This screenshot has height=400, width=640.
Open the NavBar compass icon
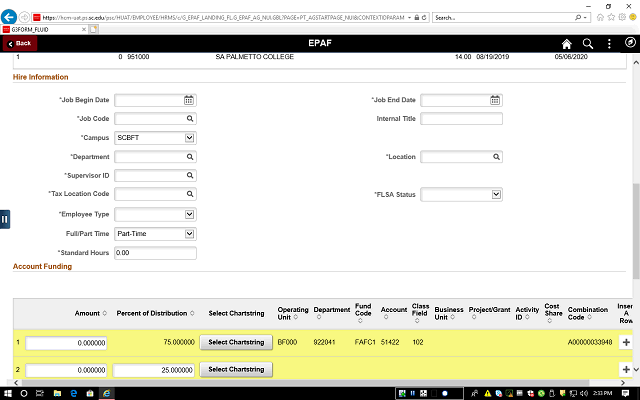click(630, 42)
